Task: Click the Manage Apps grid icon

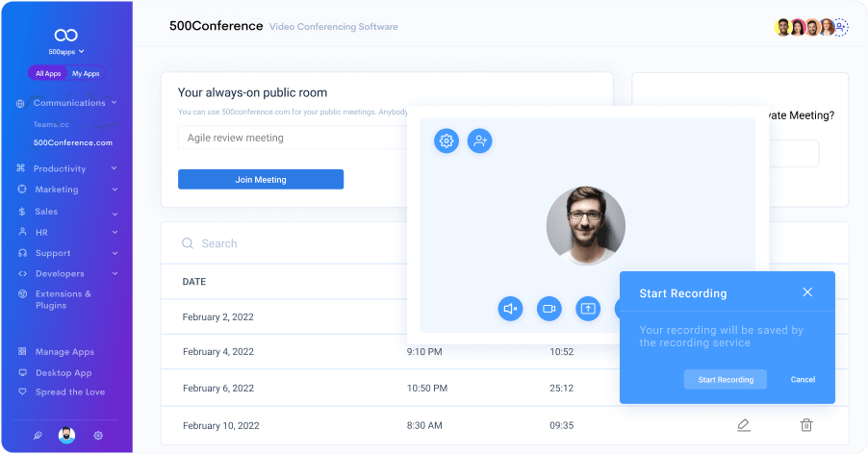Action: (x=22, y=351)
